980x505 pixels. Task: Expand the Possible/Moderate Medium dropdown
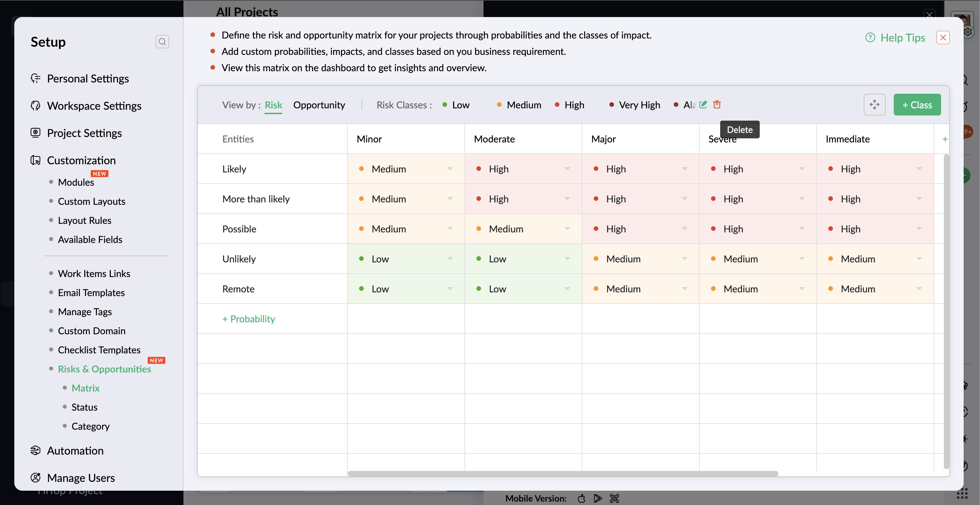click(x=567, y=229)
